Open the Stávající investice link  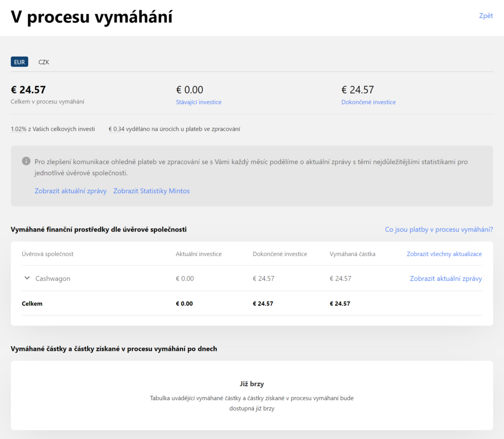(199, 102)
